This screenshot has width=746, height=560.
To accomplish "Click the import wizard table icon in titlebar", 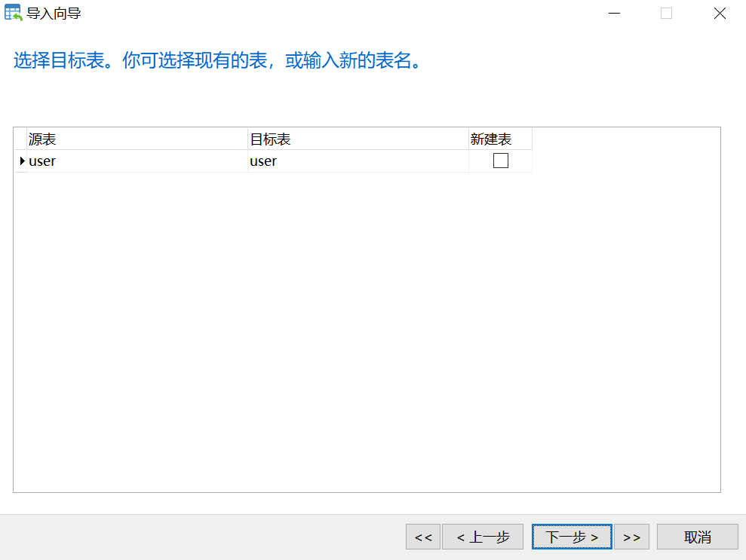I will tap(14, 13).
